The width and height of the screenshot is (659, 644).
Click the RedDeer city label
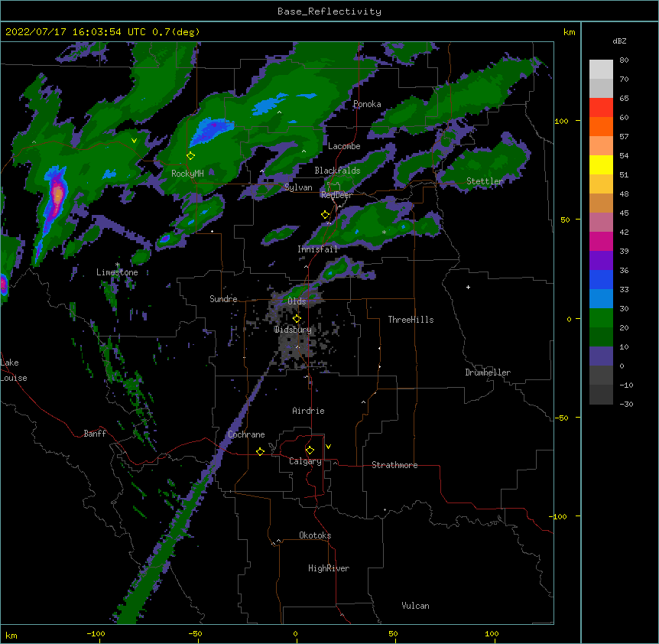pos(336,195)
